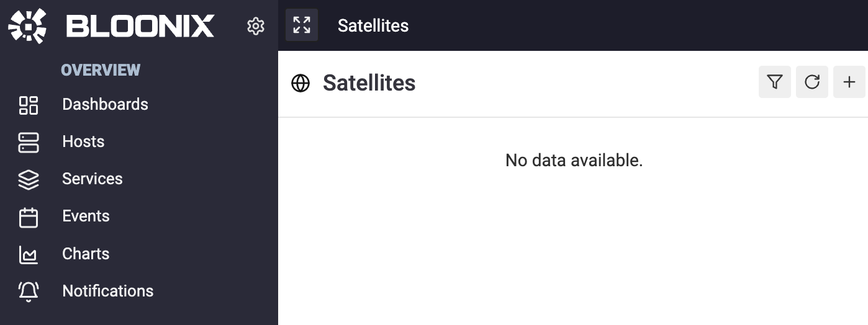The image size is (868, 325).
Task: Open Dashboards from the sidebar
Action: click(105, 104)
